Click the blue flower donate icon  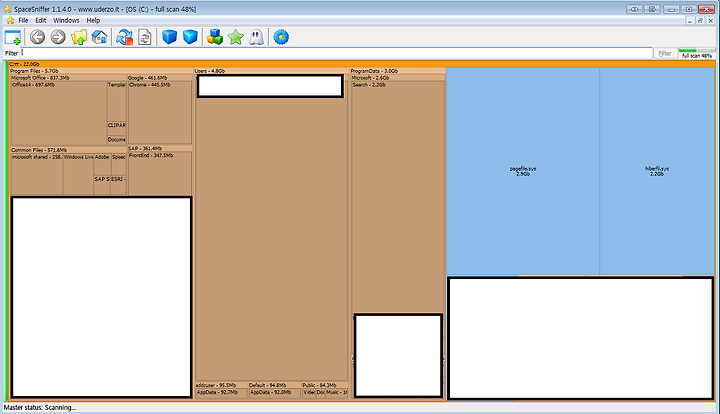click(281, 37)
